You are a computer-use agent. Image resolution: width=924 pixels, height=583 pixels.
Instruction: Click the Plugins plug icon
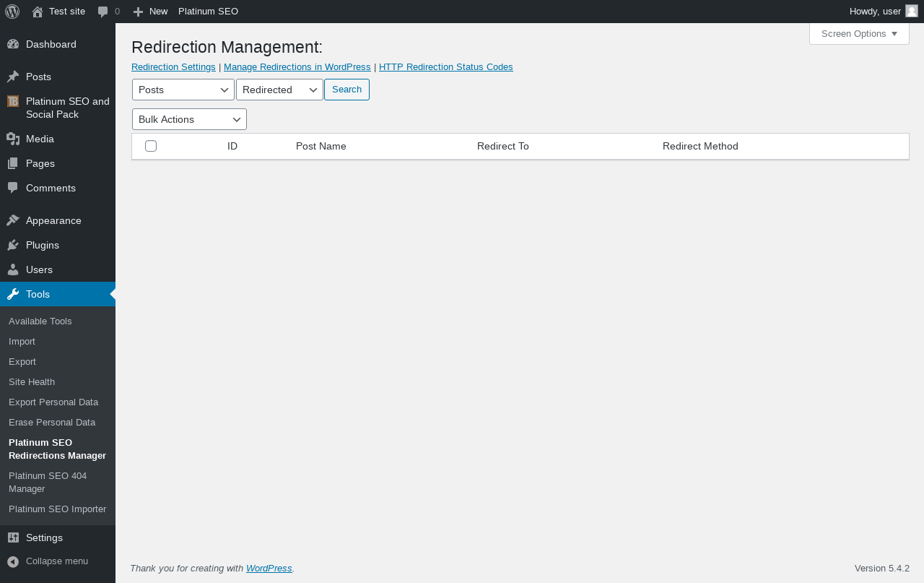(13, 245)
